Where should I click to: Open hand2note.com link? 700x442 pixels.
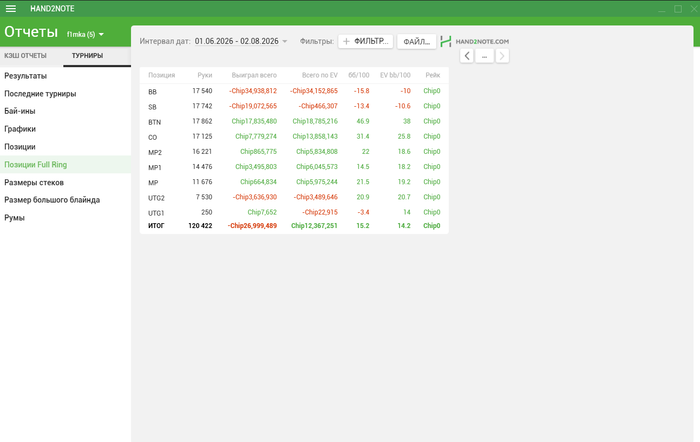coord(482,41)
